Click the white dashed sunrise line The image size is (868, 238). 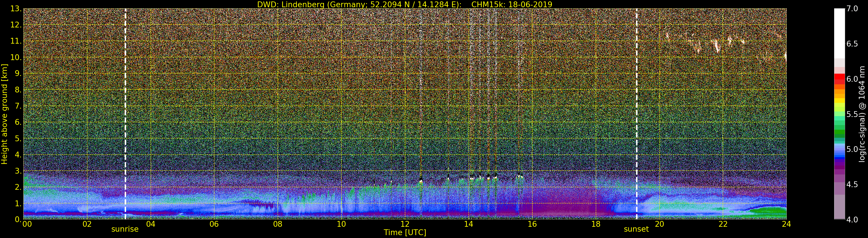click(x=125, y=114)
